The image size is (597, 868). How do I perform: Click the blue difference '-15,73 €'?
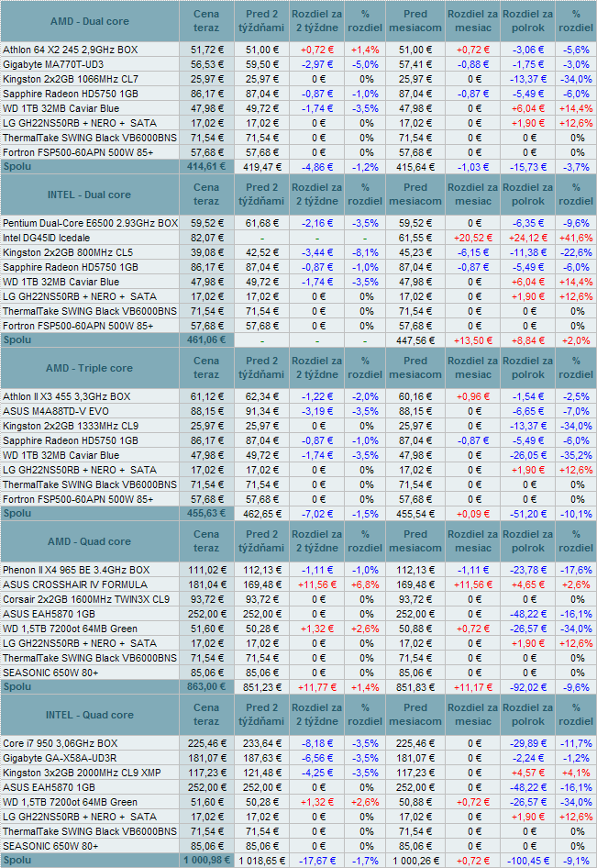528,167
